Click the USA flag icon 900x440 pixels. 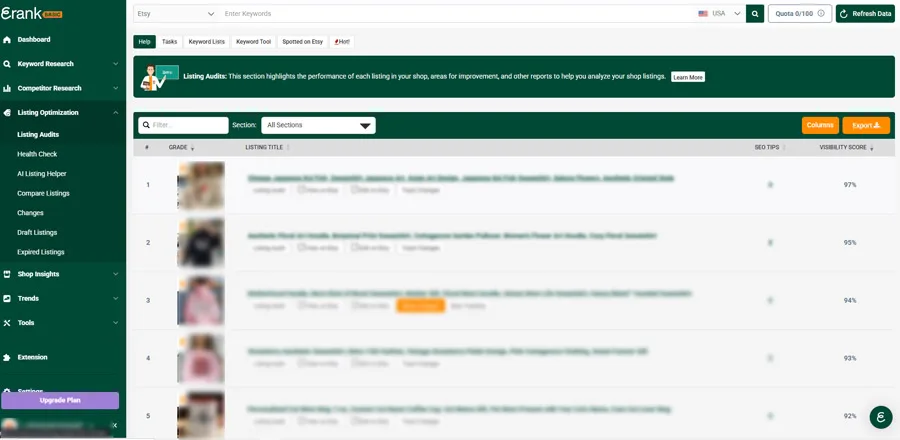tap(703, 14)
